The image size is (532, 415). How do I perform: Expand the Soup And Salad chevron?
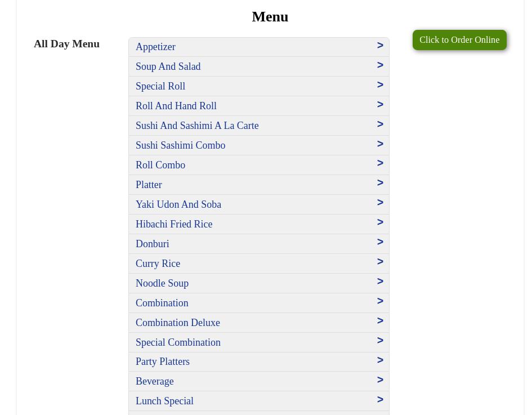tap(380, 65)
